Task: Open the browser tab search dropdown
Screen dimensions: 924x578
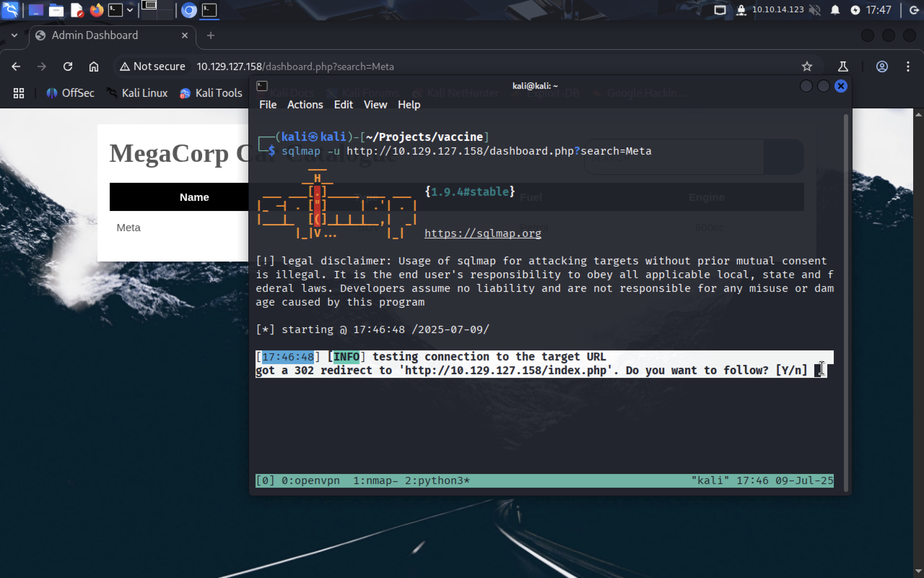Action: 14,35
